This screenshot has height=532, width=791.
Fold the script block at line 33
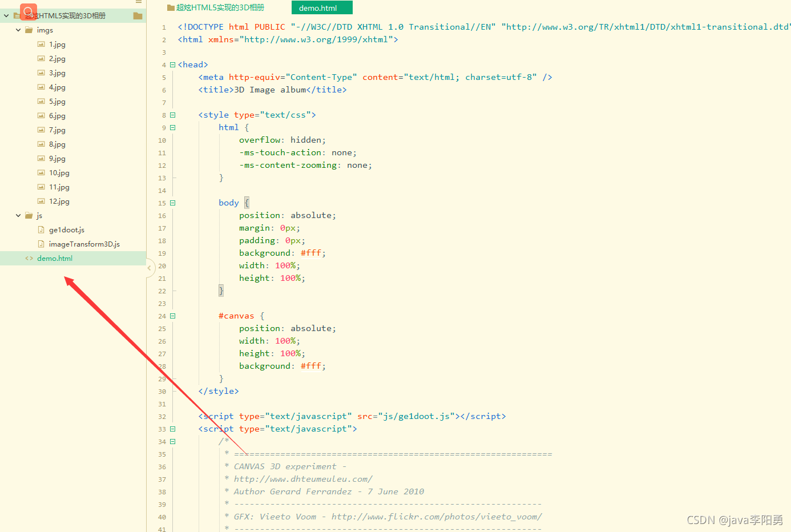tap(172, 429)
